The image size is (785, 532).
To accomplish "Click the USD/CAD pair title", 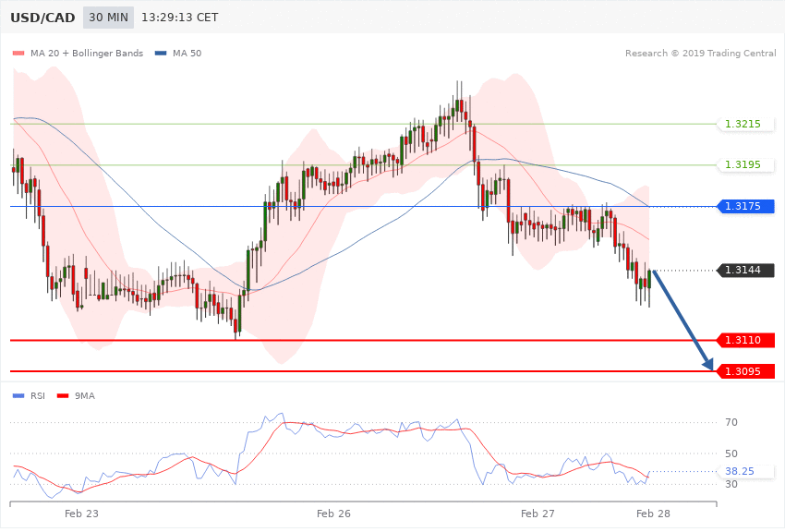I will 42,18.
